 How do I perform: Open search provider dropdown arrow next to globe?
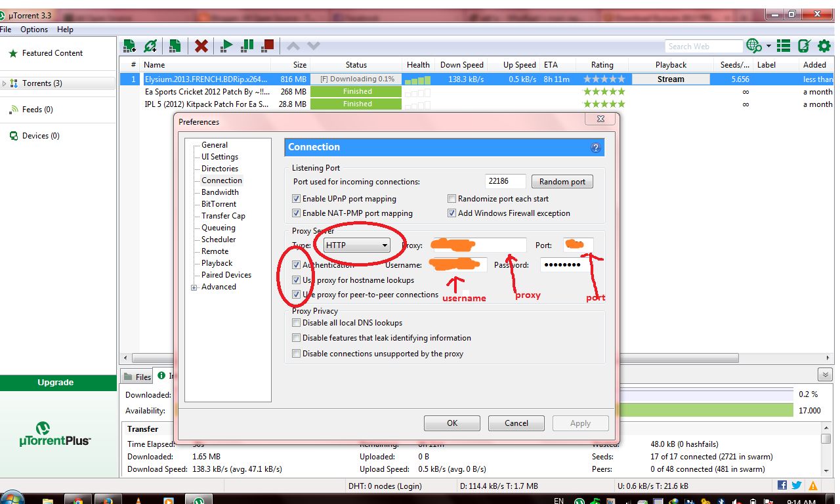(x=768, y=46)
